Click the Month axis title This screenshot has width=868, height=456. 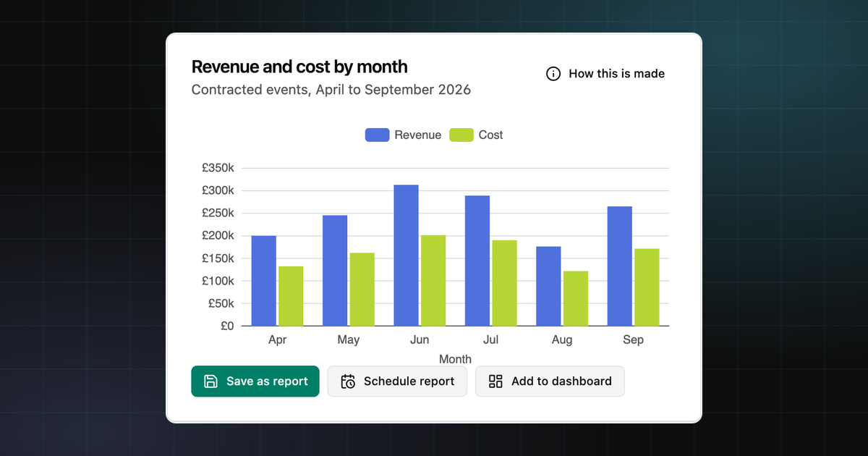455,359
